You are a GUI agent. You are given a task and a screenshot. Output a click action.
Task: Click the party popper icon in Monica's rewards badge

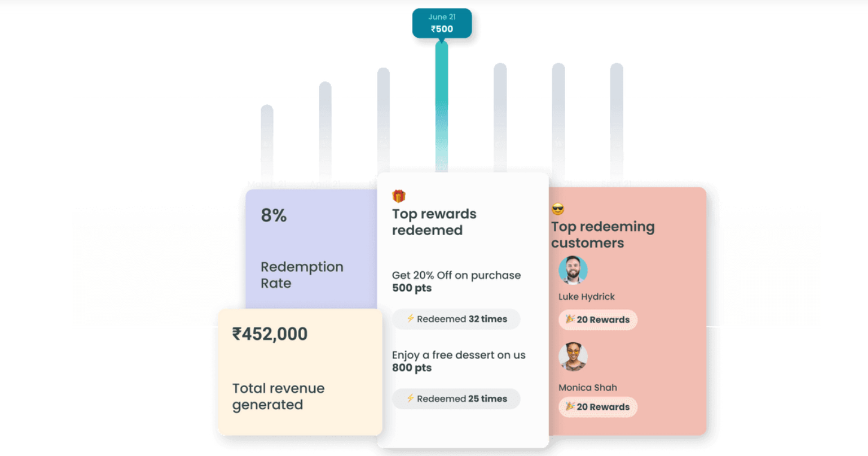[x=570, y=406]
